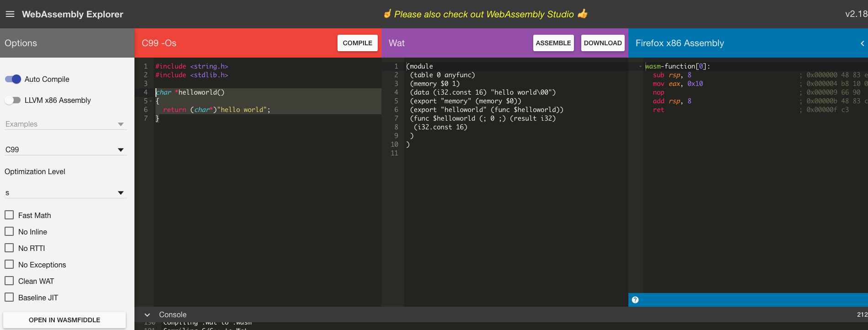The height and width of the screenshot is (330, 868).
Task: Check the No RTTI option
Action: point(9,248)
